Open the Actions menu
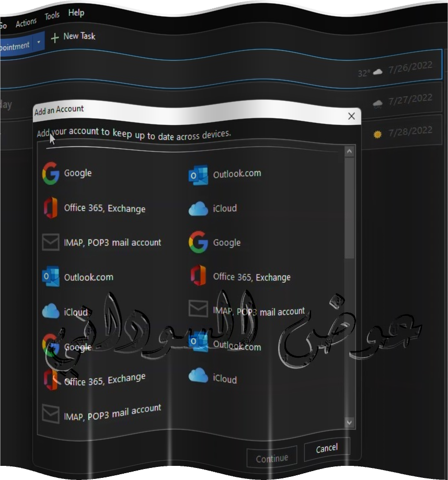 click(26, 22)
